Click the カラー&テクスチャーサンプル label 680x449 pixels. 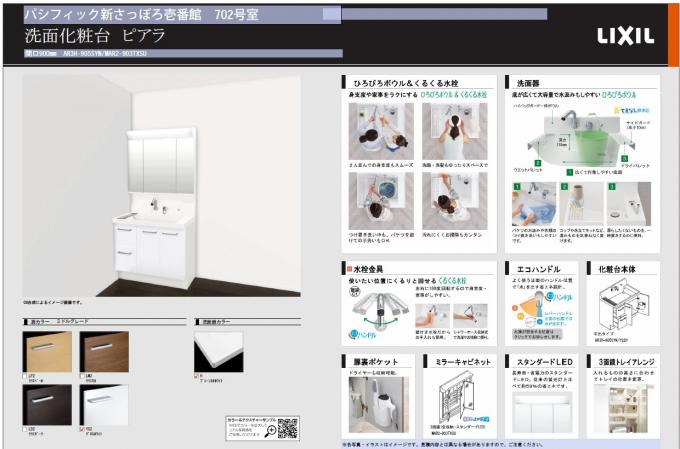click(252, 420)
